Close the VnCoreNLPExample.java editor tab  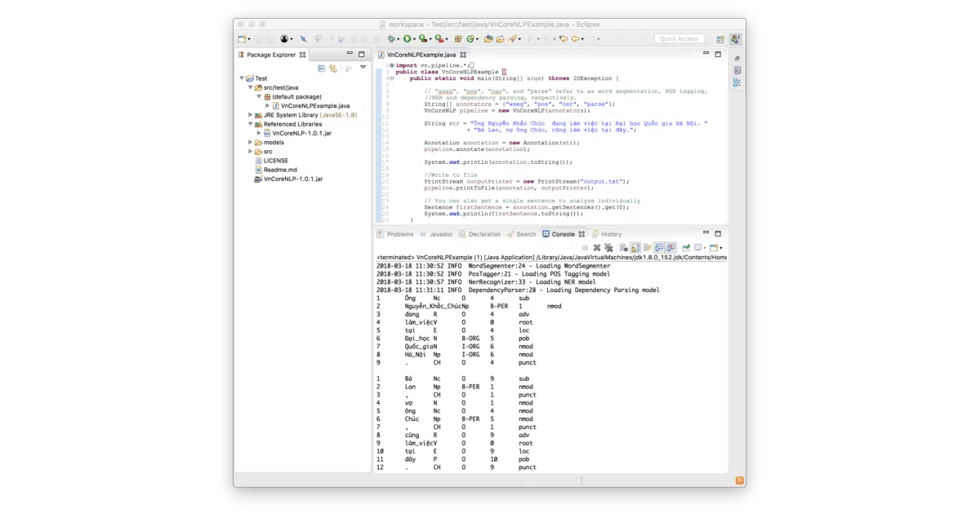[463, 55]
